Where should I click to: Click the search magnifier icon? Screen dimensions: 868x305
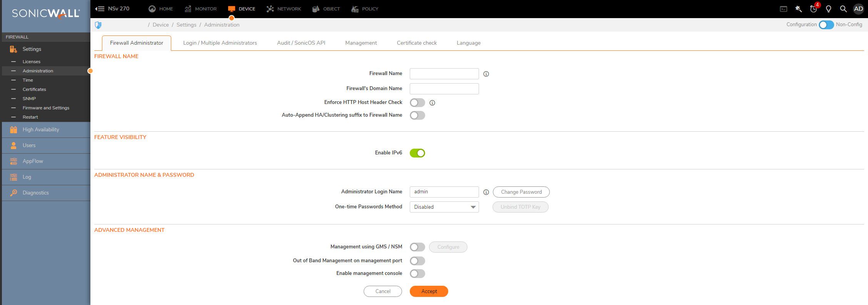click(x=843, y=9)
